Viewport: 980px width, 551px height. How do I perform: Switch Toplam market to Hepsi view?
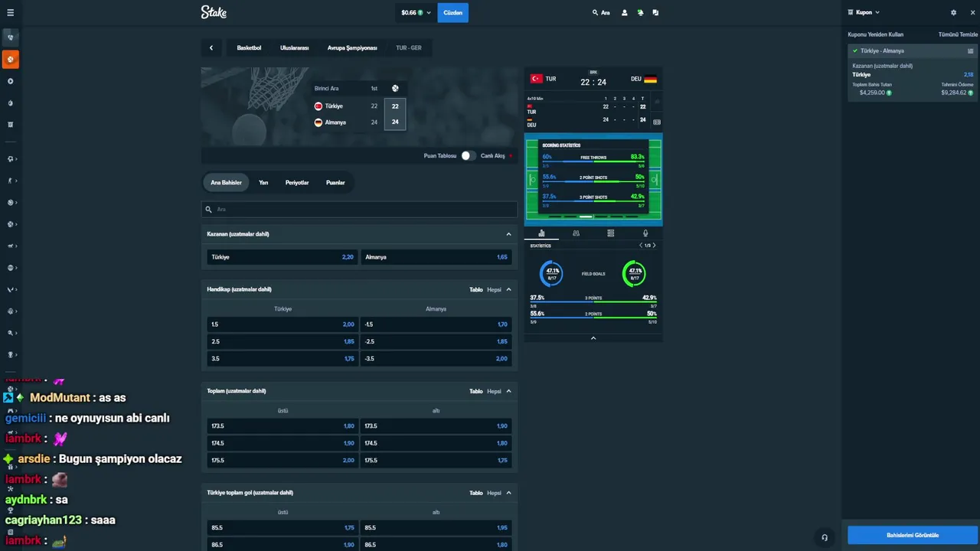pyautogui.click(x=494, y=391)
